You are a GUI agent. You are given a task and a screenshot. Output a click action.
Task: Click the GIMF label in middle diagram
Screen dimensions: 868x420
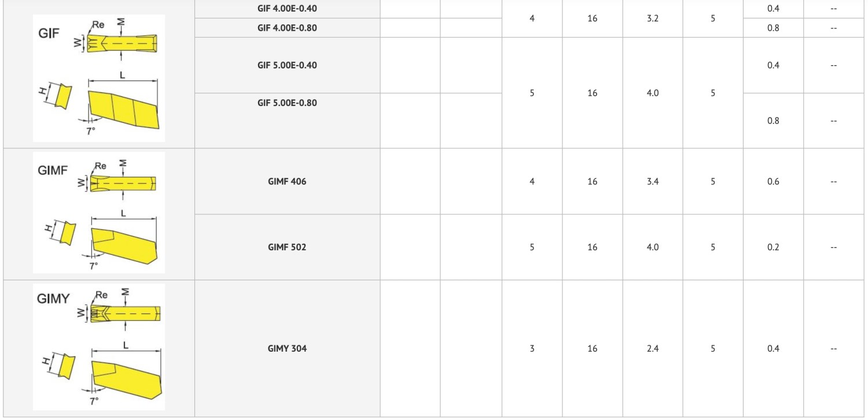(53, 170)
